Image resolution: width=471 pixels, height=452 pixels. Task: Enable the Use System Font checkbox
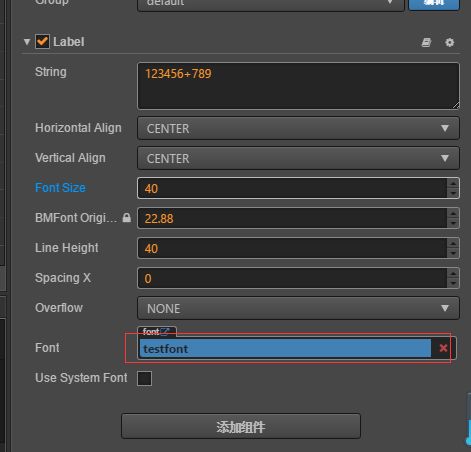(x=144, y=378)
